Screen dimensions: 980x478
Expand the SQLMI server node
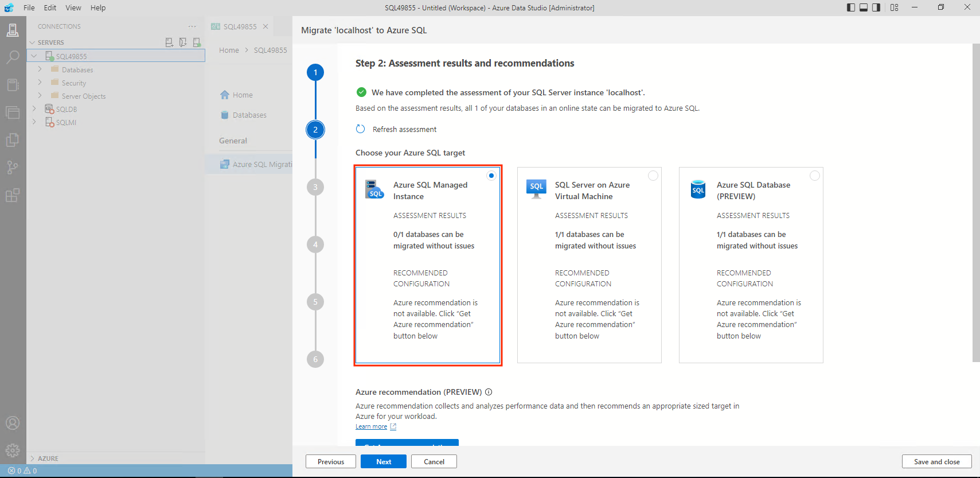click(34, 122)
